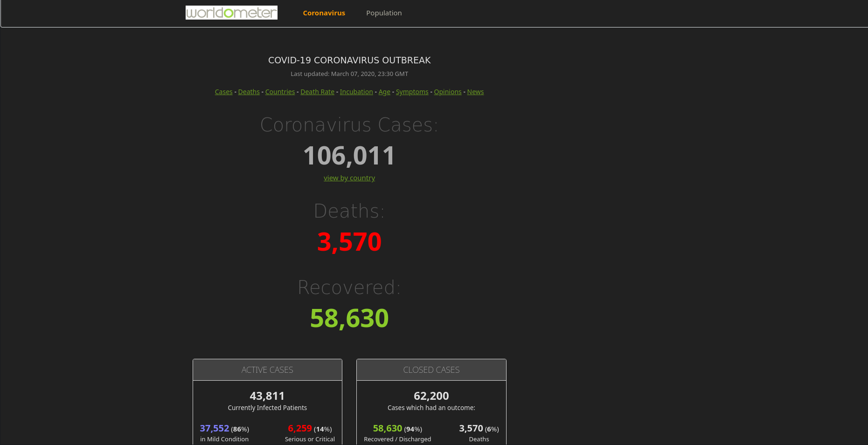Open the Opinions link
Image resolution: width=868 pixels, height=445 pixels.
coord(448,92)
